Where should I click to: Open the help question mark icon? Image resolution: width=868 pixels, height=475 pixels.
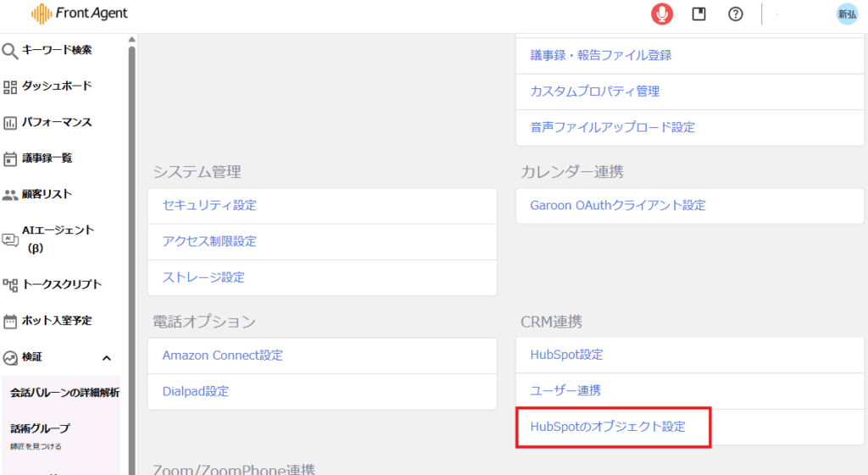coord(736,14)
